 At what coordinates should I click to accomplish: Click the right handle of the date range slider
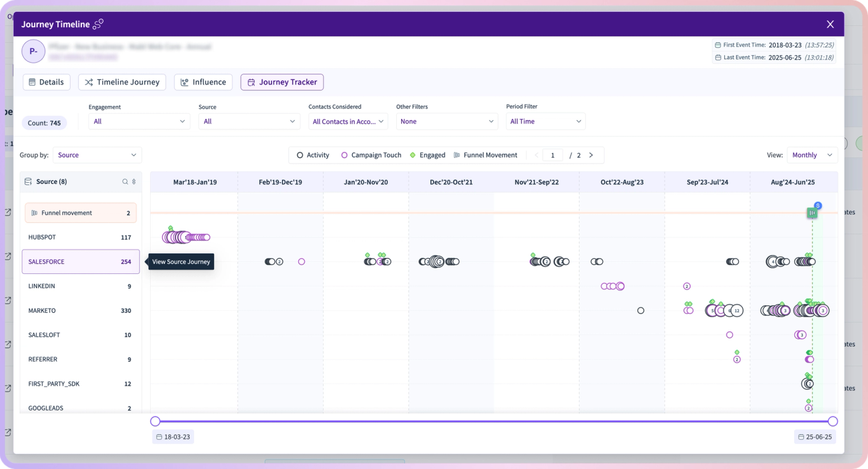(x=833, y=421)
